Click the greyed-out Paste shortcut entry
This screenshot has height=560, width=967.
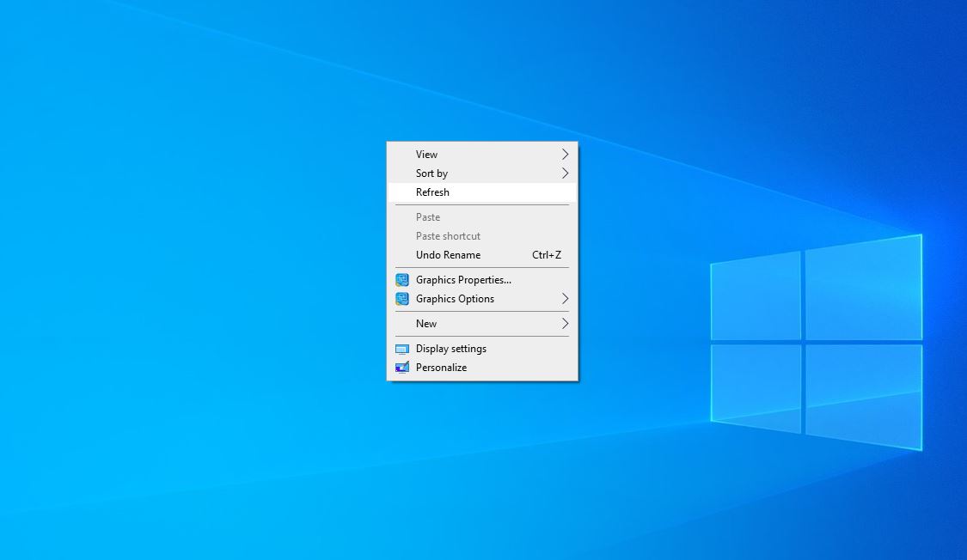(x=482, y=236)
